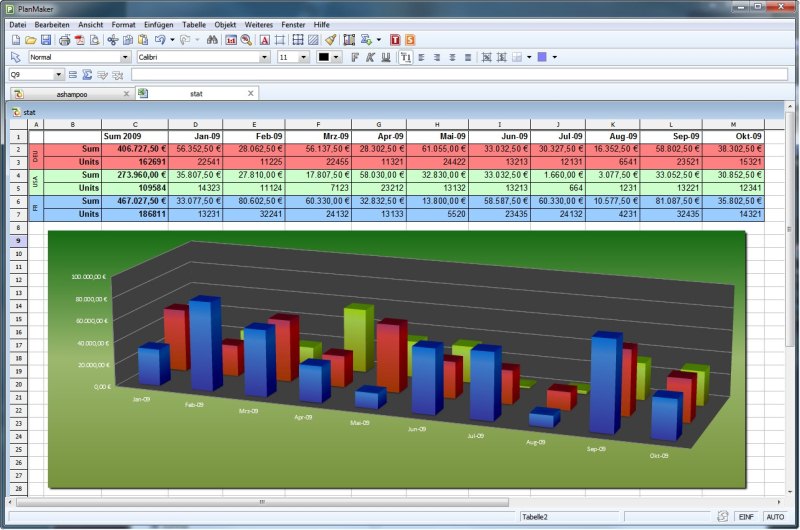Toggle italic formatting

[370, 57]
